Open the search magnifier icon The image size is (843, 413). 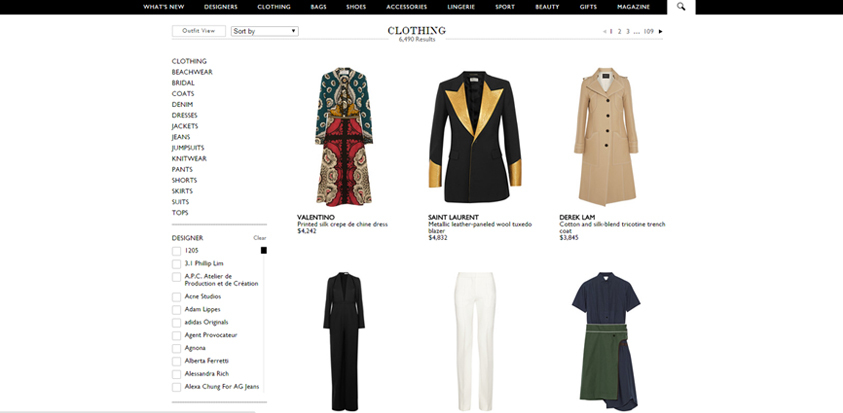681,7
